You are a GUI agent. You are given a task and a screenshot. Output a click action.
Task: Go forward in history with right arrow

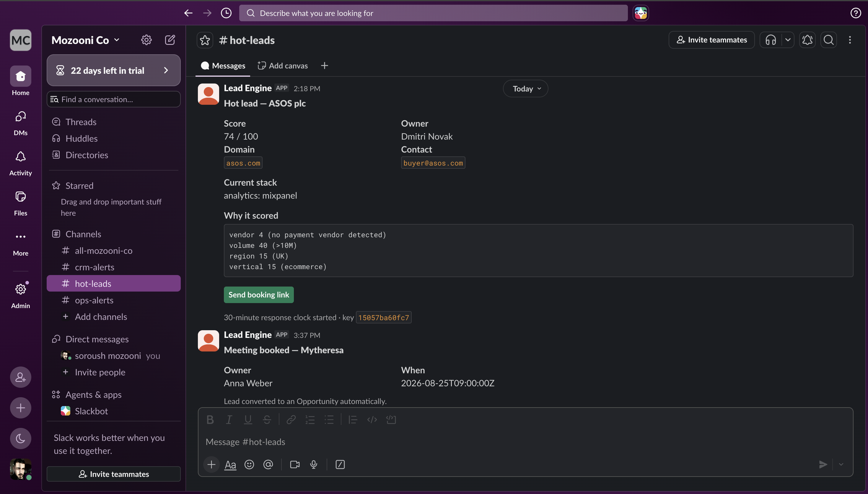[207, 13]
